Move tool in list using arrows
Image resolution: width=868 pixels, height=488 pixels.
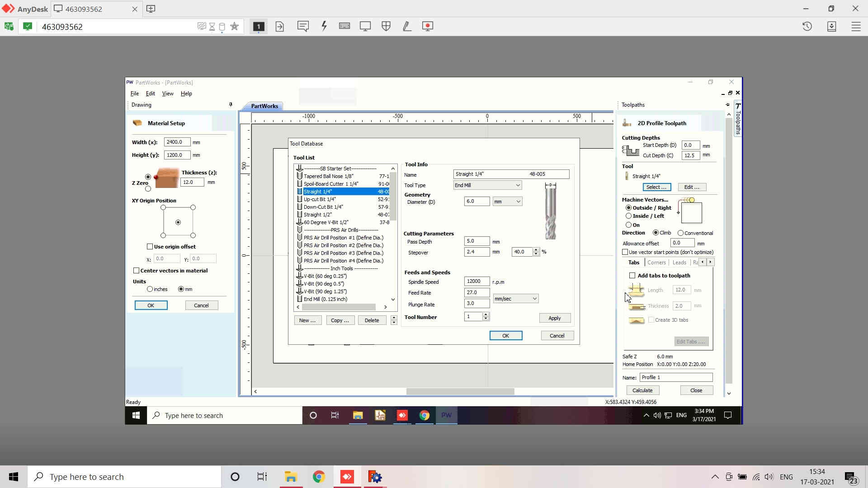[x=394, y=320]
